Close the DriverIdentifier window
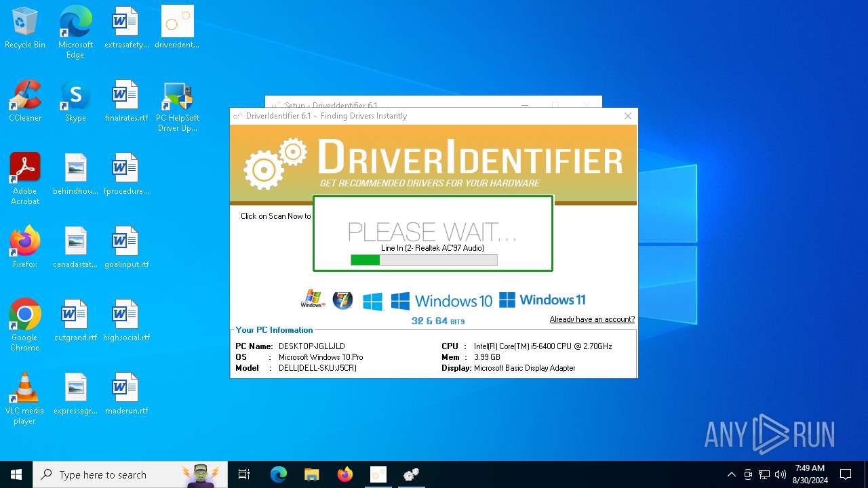The image size is (868, 488). click(x=628, y=116)
